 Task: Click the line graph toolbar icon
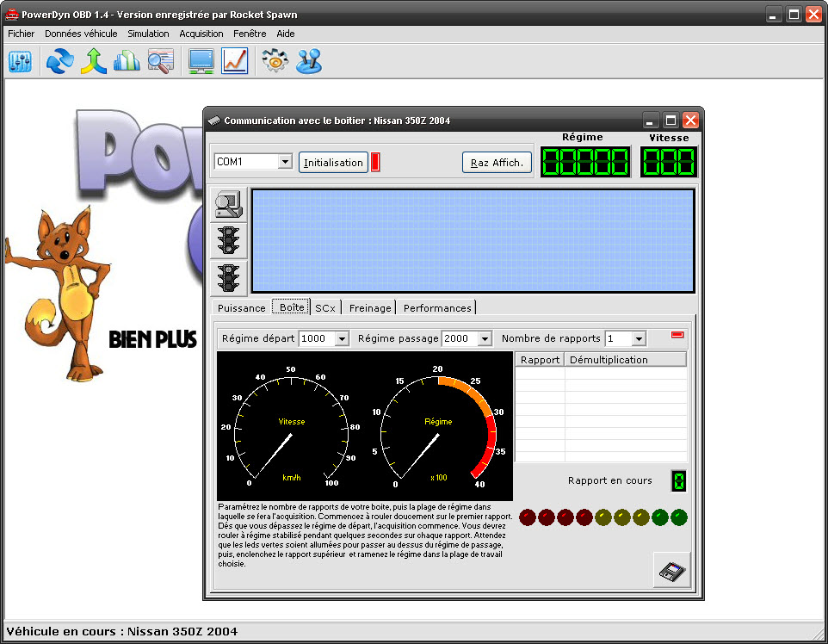(234, 61)
